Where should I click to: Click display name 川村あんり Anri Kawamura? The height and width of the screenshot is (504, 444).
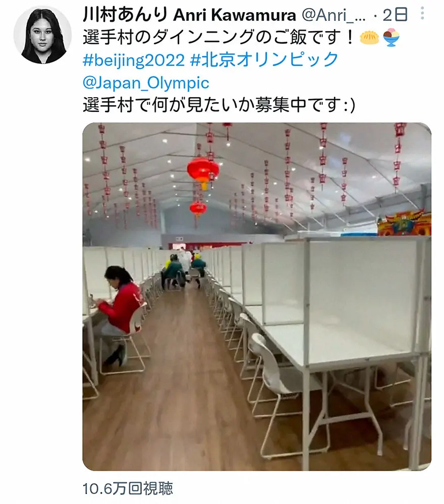189,15
